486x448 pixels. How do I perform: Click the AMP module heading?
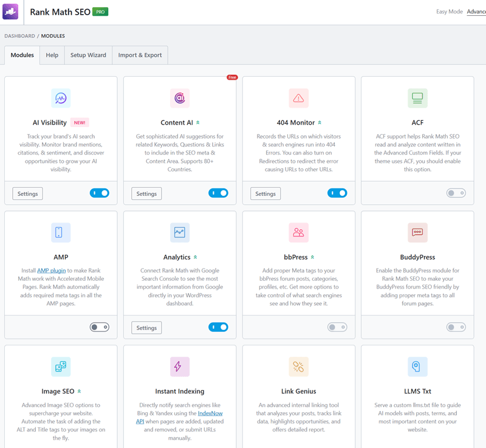click(x=61, y=257)
